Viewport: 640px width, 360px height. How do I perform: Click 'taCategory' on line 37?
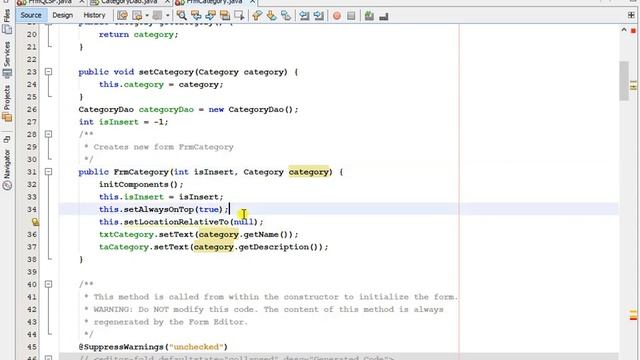pyautogui.click(x=124, y=247)
